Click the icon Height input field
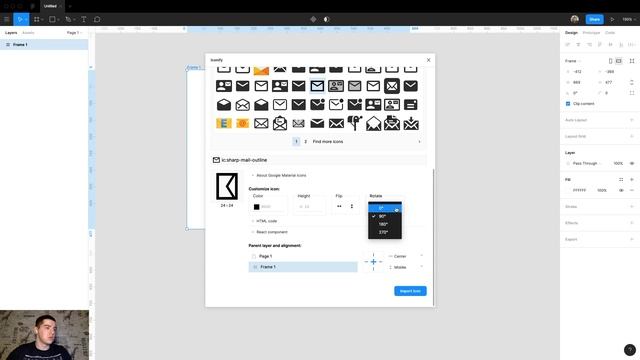The height and width of the screenshot is (360, 640). 309,207
